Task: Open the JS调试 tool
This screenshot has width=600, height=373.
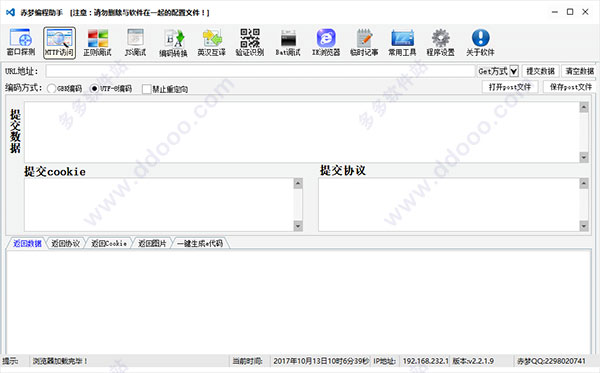Action: point(135,42)
